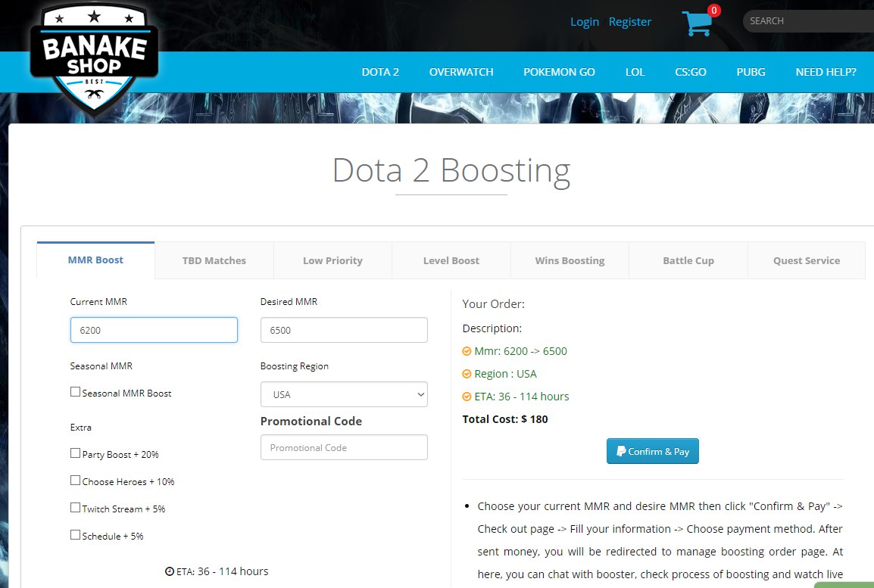874x588 pixels.
Task: Enable Seasonal MMR Boost checkbox
Action: (75, 392)
